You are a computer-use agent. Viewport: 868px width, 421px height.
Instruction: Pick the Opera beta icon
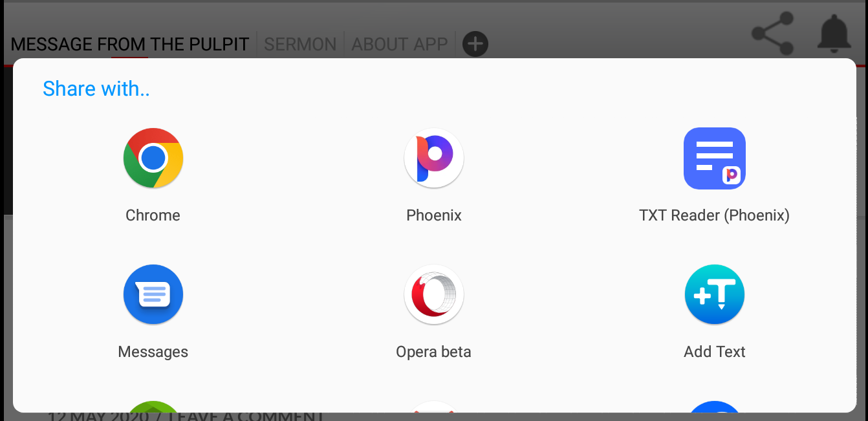click(x=434, y=295)
